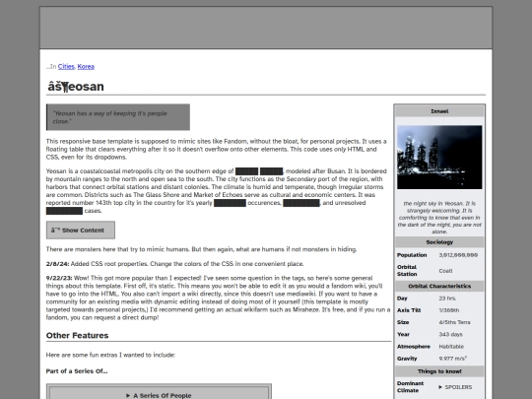Viewport: 532px width, 399px height.
Task: Click the Axis Tilt value 1/366th
Action: pos(449,310)
